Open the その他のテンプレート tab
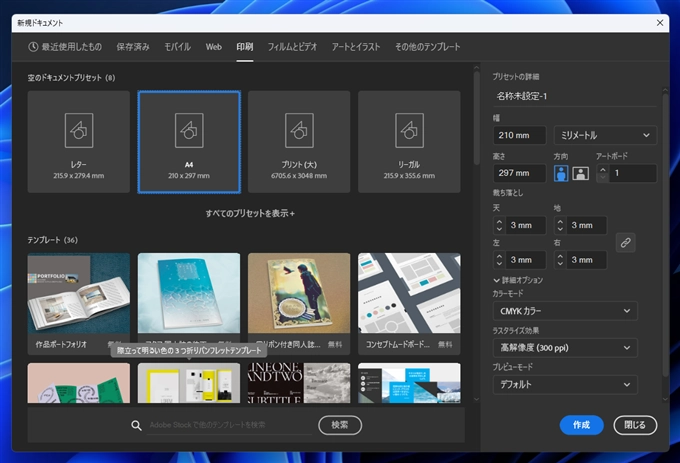This screenshot has width=680, height=463. click(x=428, y=47)
